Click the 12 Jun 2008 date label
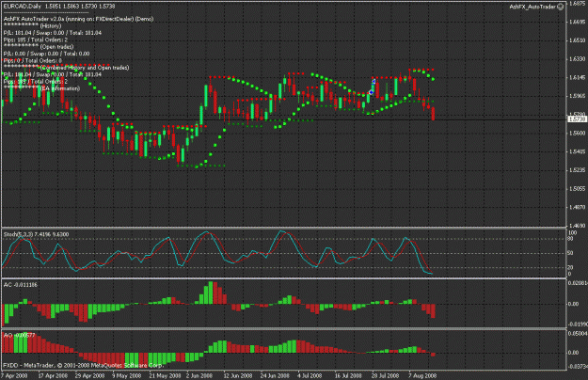Viewport: 588px width, 380px height. click(238, 375)
